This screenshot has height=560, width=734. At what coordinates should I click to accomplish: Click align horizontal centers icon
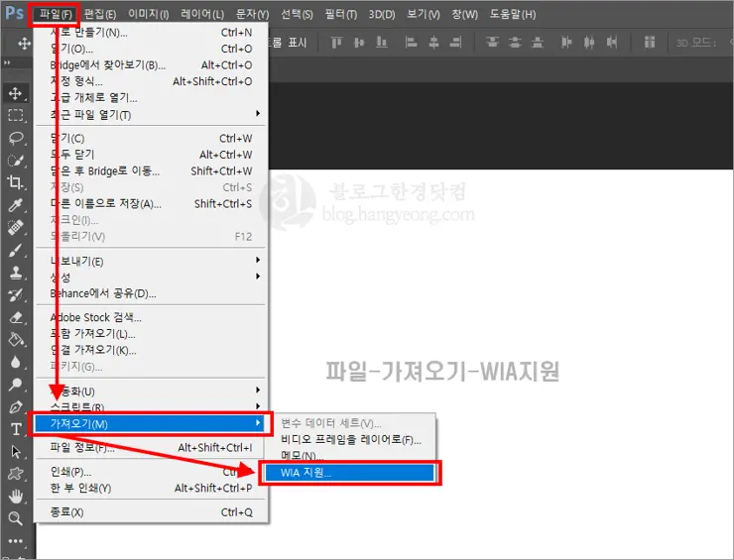pyautogui.click(x=433, y=43)
